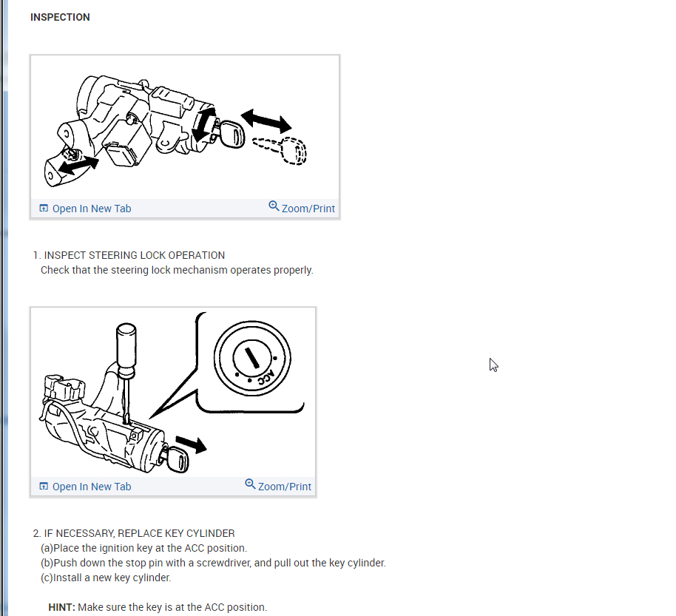Image resolution: width=676 pixels, height=616 pixels.
Task: Click the ACC position dial callout in the diagram
Action: 252,358
